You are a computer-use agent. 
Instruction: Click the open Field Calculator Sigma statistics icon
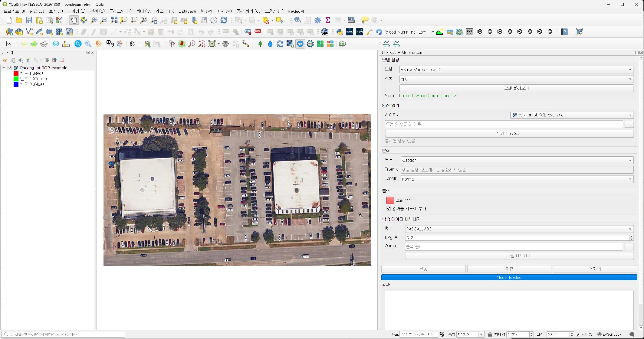coord(328,20)
